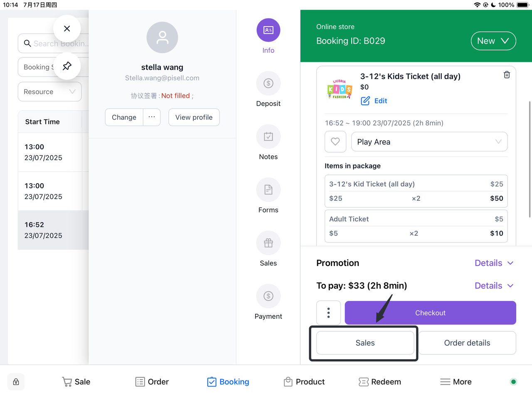
Task: Open the Info panel icon
Action: pyautogui.click(x=268, y=30)
